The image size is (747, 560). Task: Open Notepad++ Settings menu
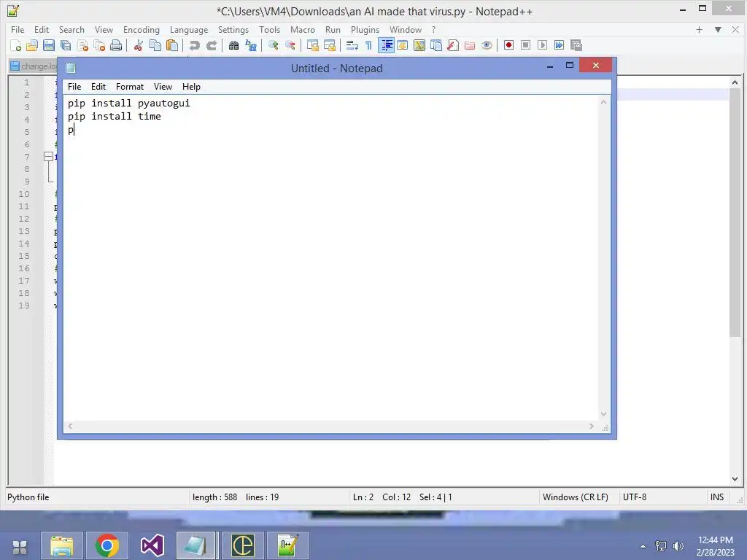(x=233, y=29)
